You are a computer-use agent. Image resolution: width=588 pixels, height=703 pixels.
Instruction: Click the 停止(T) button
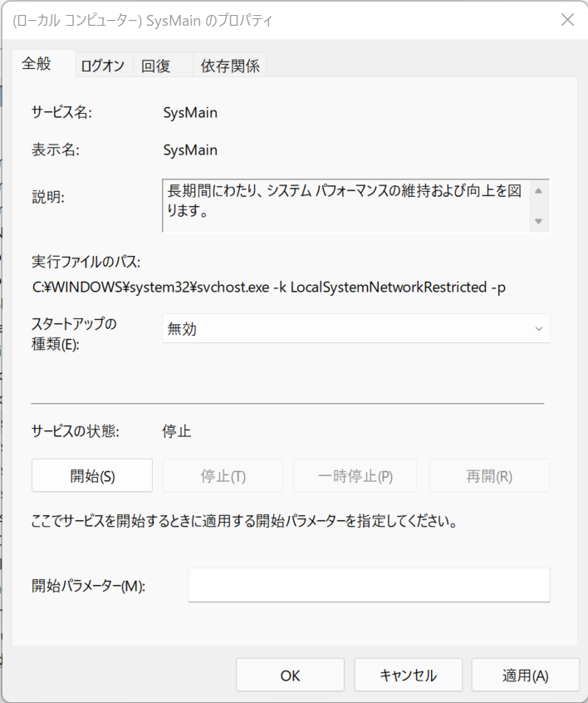click(x=223, y=475)
